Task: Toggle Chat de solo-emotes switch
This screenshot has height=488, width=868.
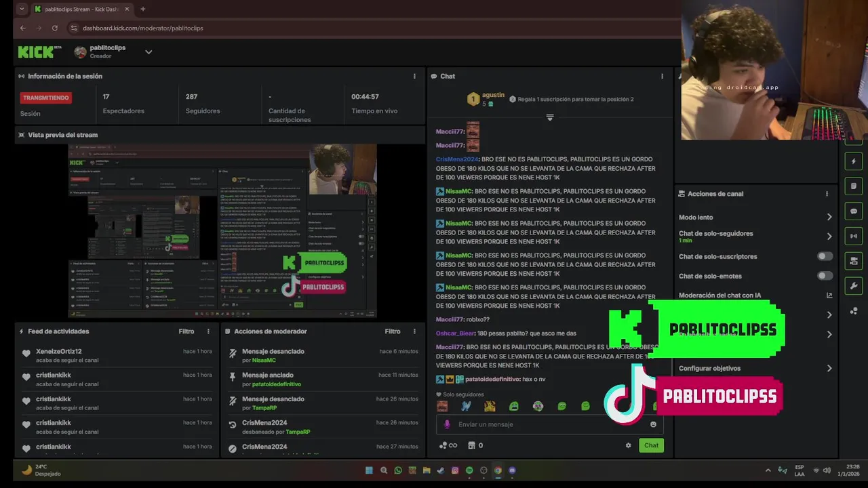Action: point(825,276)
